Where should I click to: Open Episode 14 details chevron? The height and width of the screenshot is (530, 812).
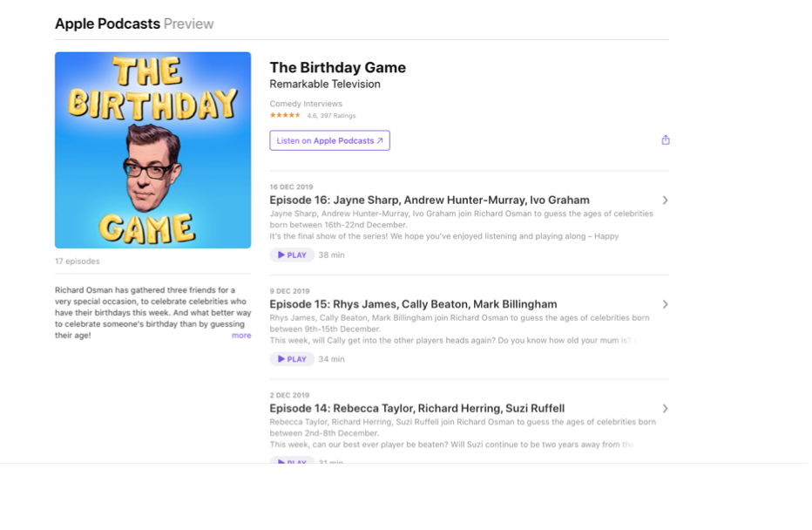point(666,408)
